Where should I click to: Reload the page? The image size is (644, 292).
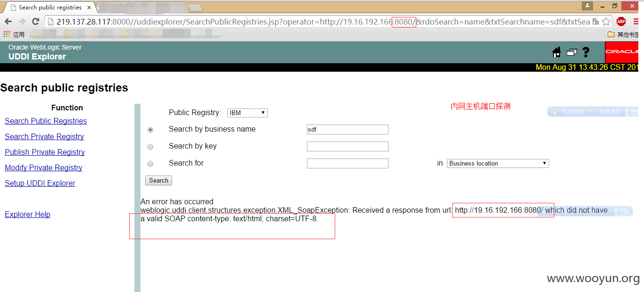35,22
